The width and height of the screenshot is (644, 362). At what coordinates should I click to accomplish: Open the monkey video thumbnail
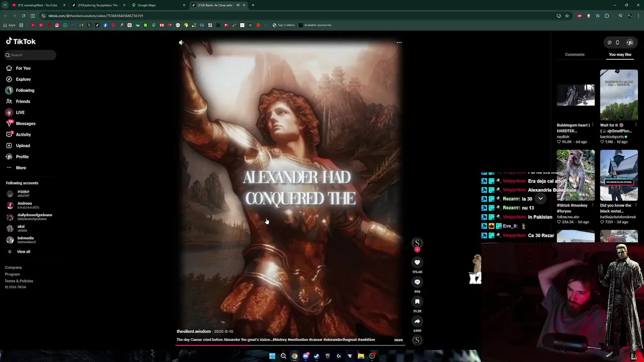pyautogui.click(x=576, y=175)
